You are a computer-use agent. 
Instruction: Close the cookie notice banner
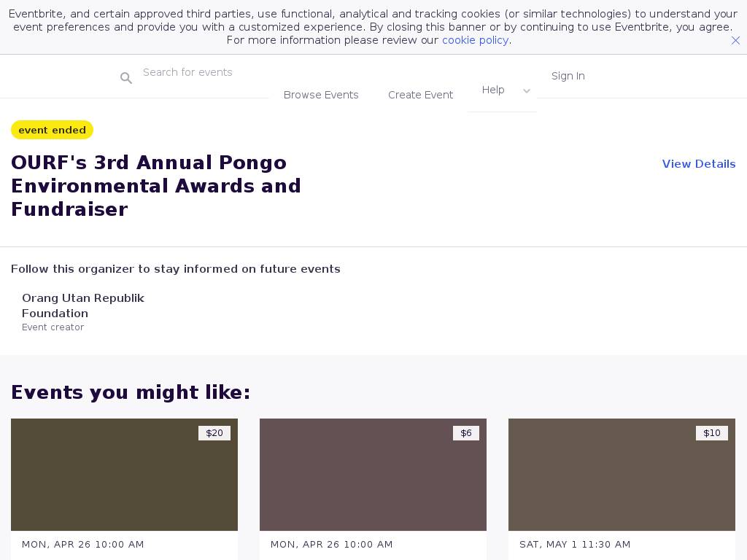(735, 41)
